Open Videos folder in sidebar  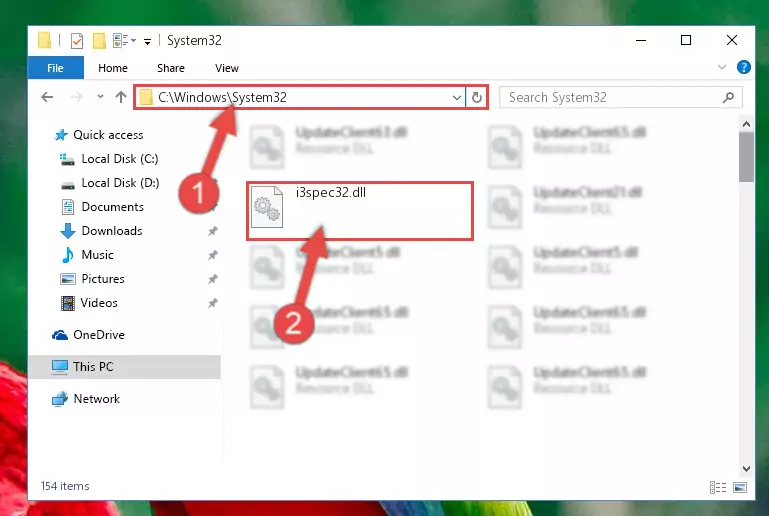coord(99,303)
